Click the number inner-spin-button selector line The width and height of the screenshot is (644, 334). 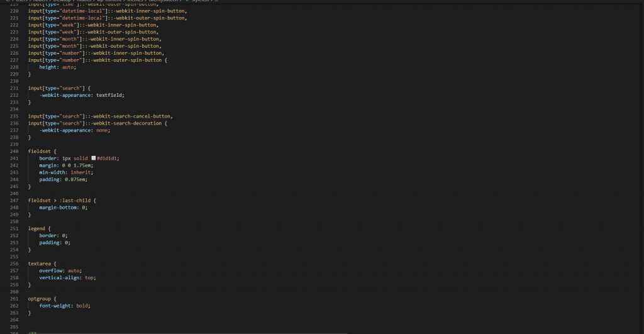[96, 53]
